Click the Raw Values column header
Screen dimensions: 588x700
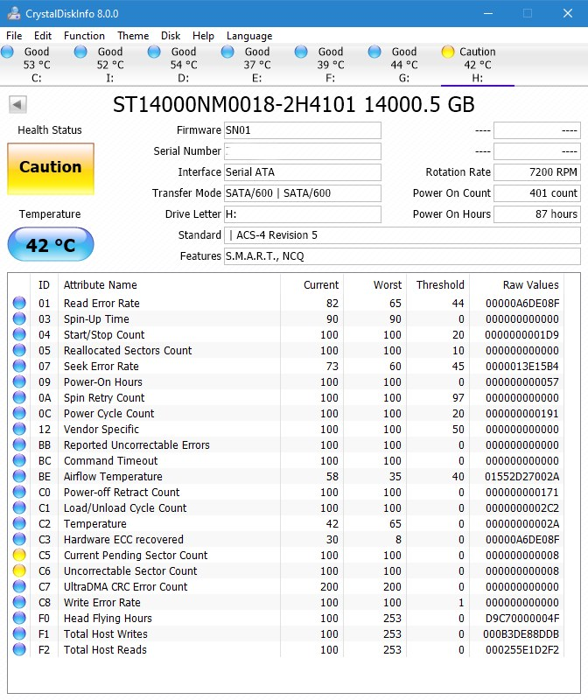[x=530, y=285]
